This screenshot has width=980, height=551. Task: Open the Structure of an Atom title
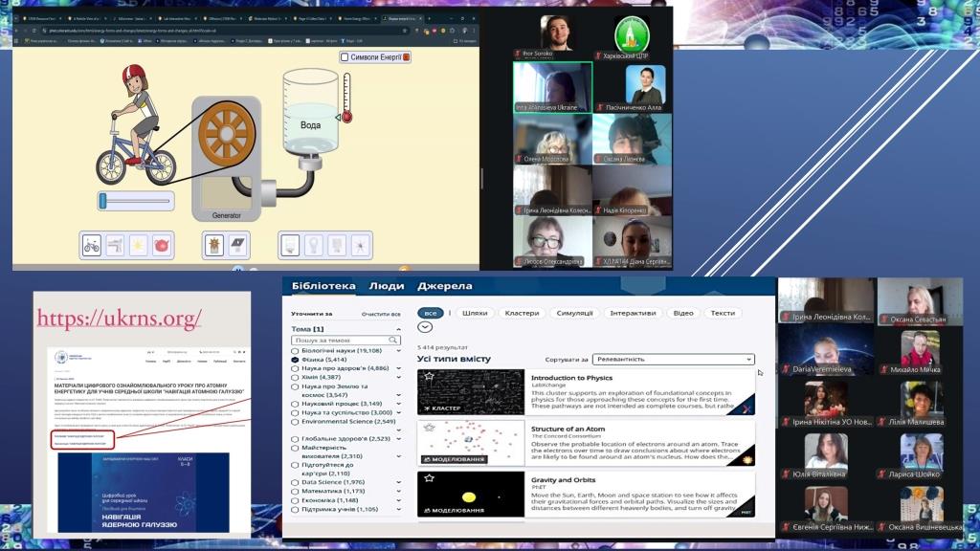click(568, 430)
